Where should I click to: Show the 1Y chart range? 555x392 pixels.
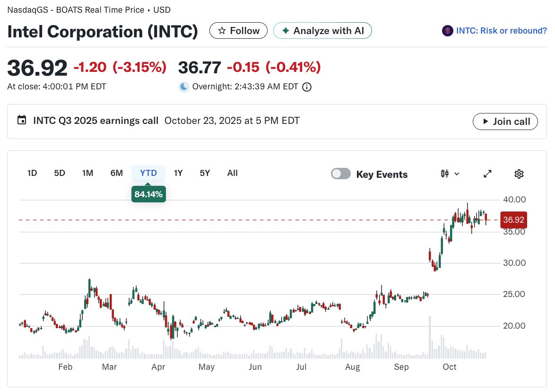(178, 173)
